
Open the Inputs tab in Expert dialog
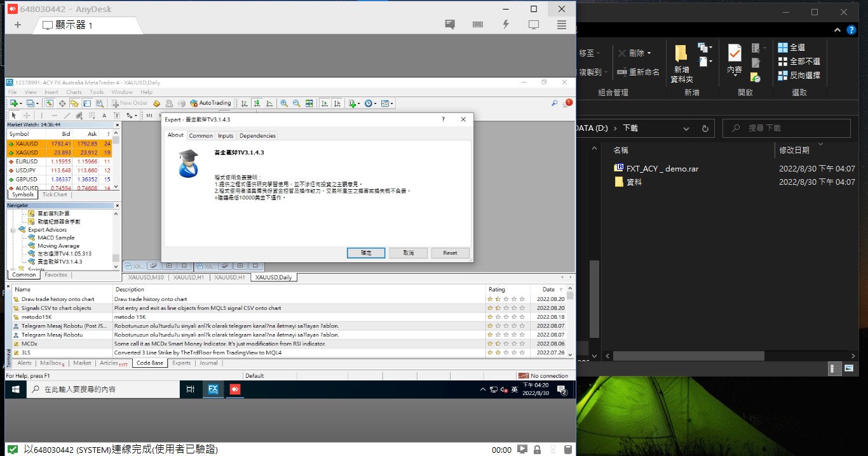pyautogui.click(x=226, y=136)
